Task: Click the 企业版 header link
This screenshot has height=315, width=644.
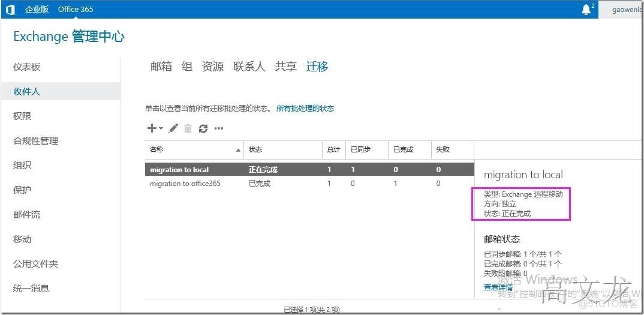Action: point(37,9)
